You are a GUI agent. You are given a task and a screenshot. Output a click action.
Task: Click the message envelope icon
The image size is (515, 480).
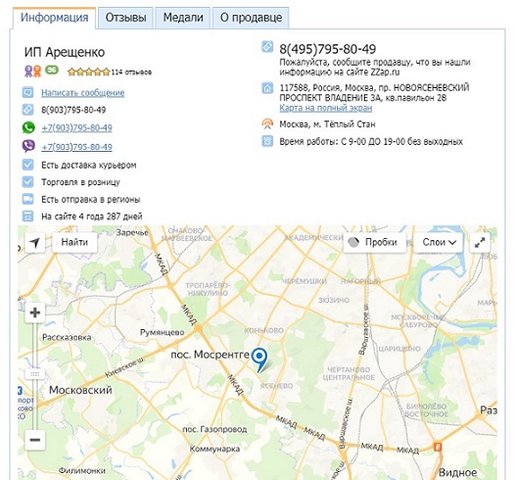(x=28, y=92)
